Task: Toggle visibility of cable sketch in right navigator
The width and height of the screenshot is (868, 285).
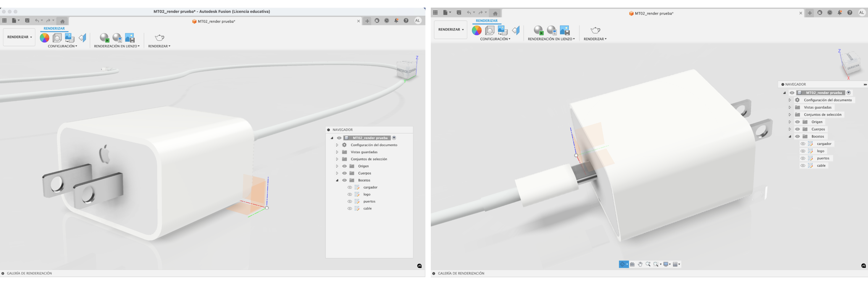Action: [803, 166]
